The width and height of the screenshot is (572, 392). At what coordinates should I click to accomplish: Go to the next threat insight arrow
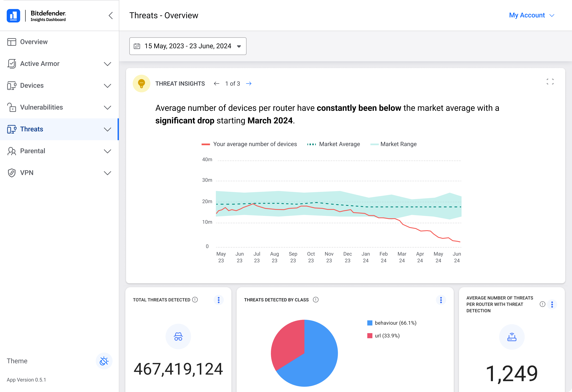tap(249, 84)
